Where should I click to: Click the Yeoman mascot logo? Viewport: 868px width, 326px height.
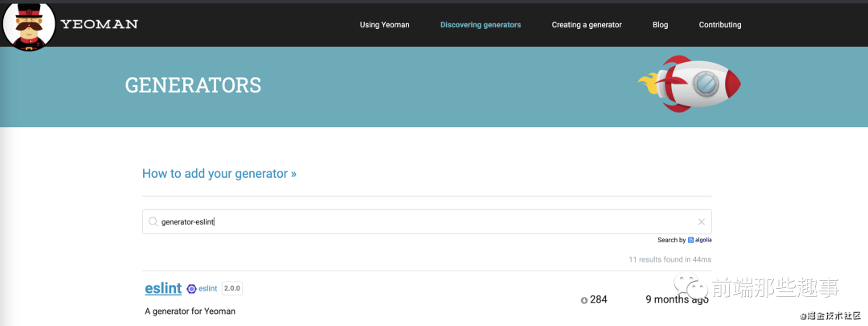[x=29, y=26]
